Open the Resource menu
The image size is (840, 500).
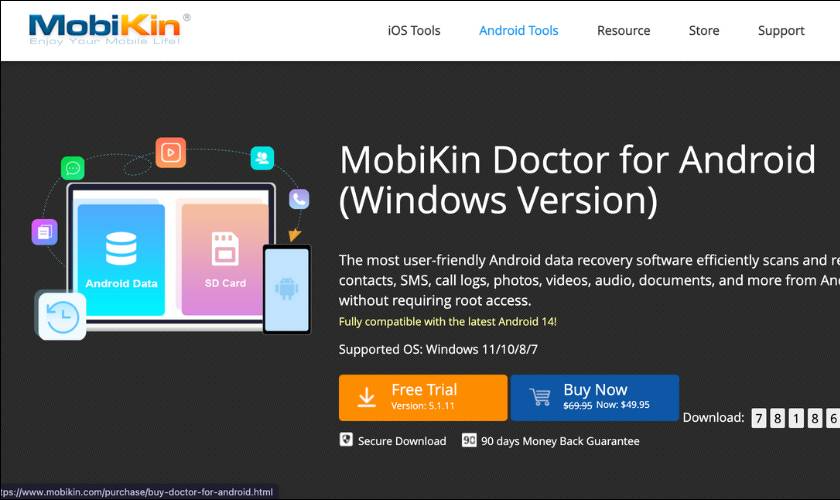(624, 31)
